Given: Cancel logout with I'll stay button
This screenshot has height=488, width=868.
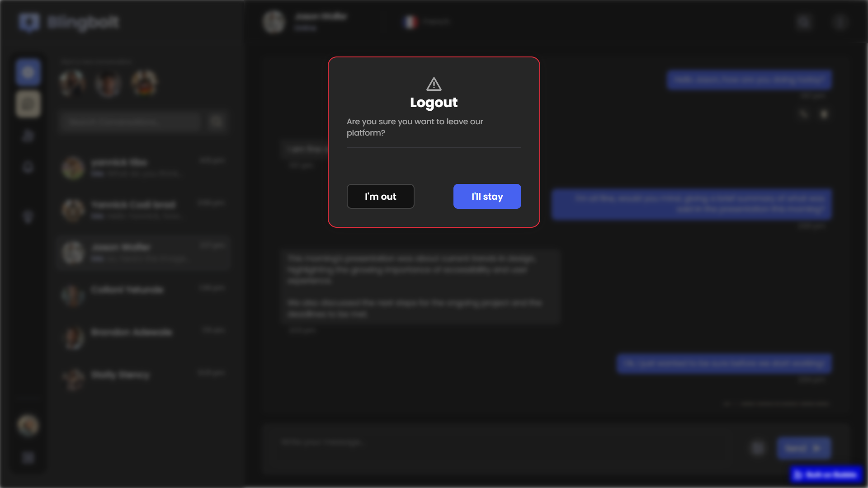Looking at the screenshot, I should coord(487,196).
